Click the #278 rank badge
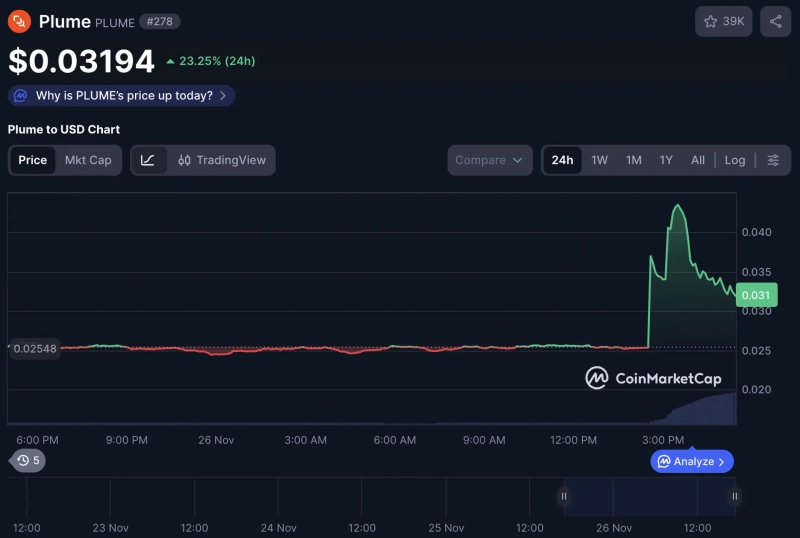 click(161, 22)
